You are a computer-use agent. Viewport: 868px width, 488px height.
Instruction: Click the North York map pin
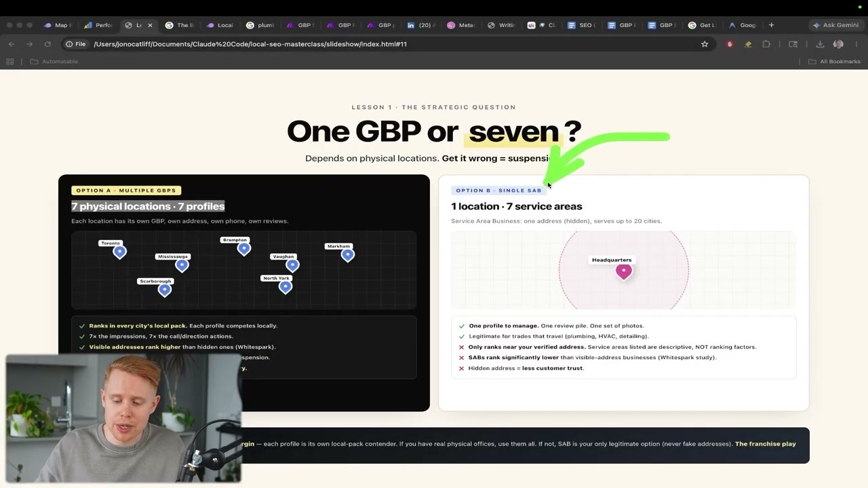point(285,287)
